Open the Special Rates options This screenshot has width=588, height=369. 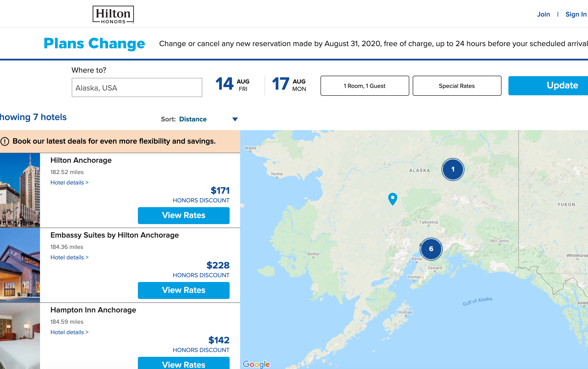point(456,86)
